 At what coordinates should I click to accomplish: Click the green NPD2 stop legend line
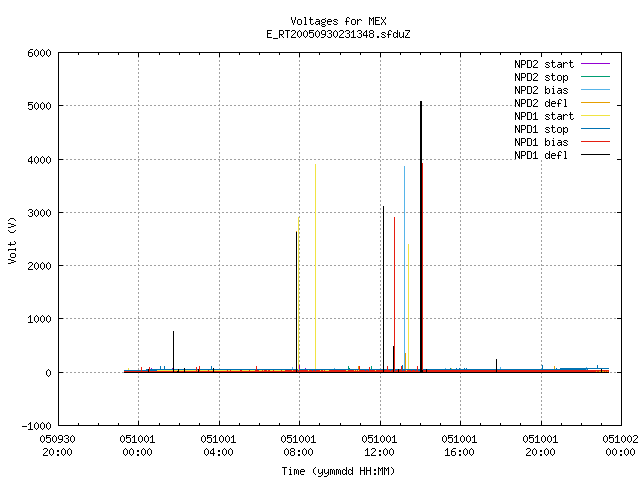[x=595, y=77]
